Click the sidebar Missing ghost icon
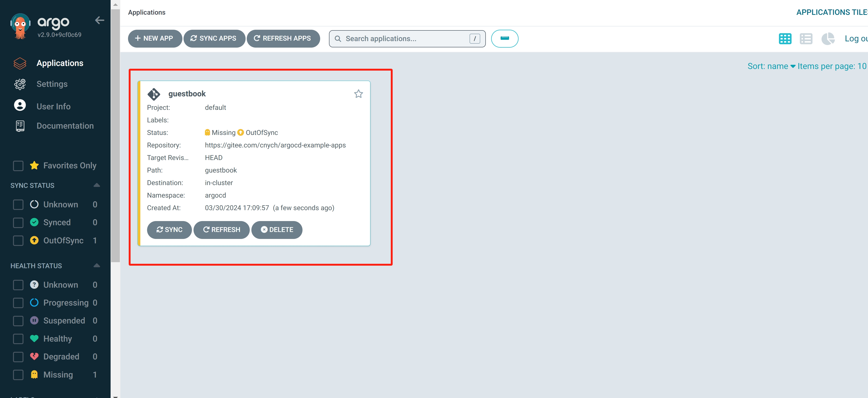 [x=34, y=374]
